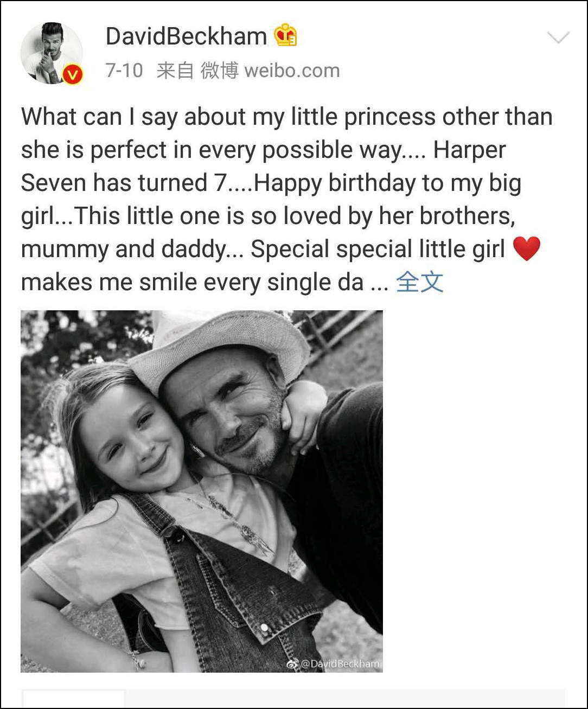Click the truncation ellipsis before 全文
This screenshot has width=588, height=709.
[379, 283]
